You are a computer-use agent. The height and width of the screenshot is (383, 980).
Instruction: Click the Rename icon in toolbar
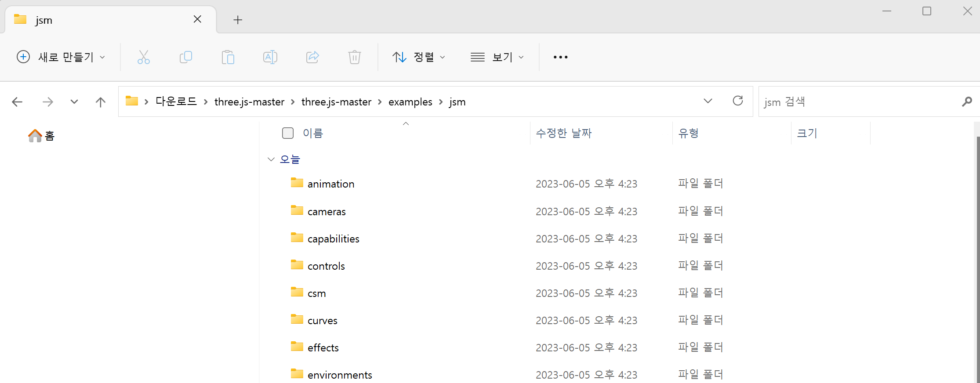click(x=270, y=57)
